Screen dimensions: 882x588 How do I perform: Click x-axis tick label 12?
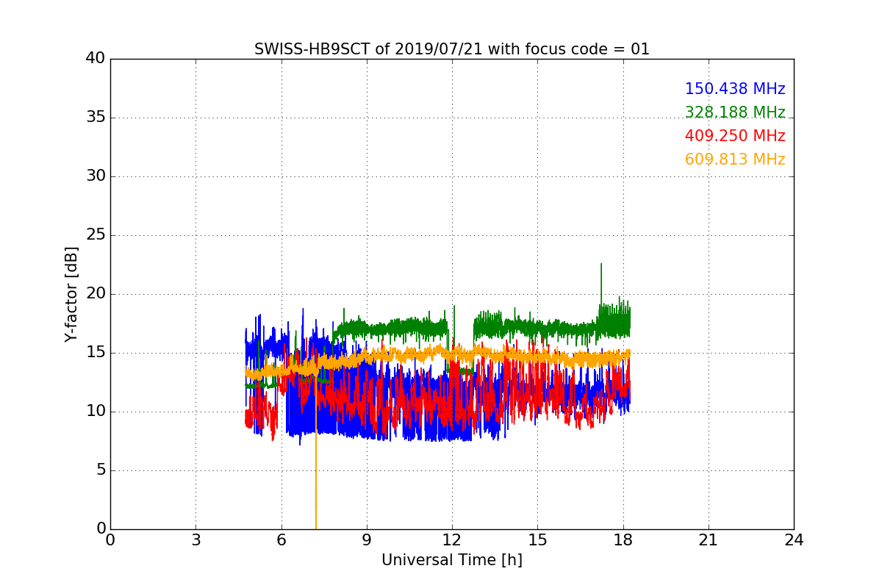452,540
